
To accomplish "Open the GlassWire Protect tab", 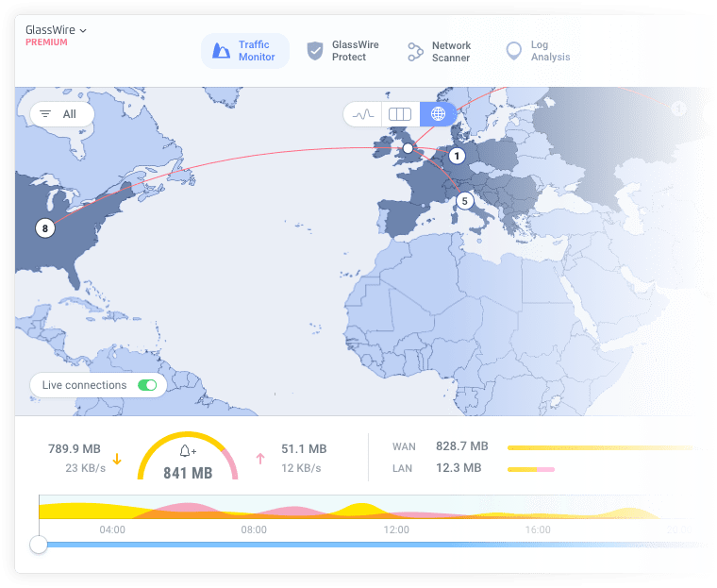I will point(343,51).
